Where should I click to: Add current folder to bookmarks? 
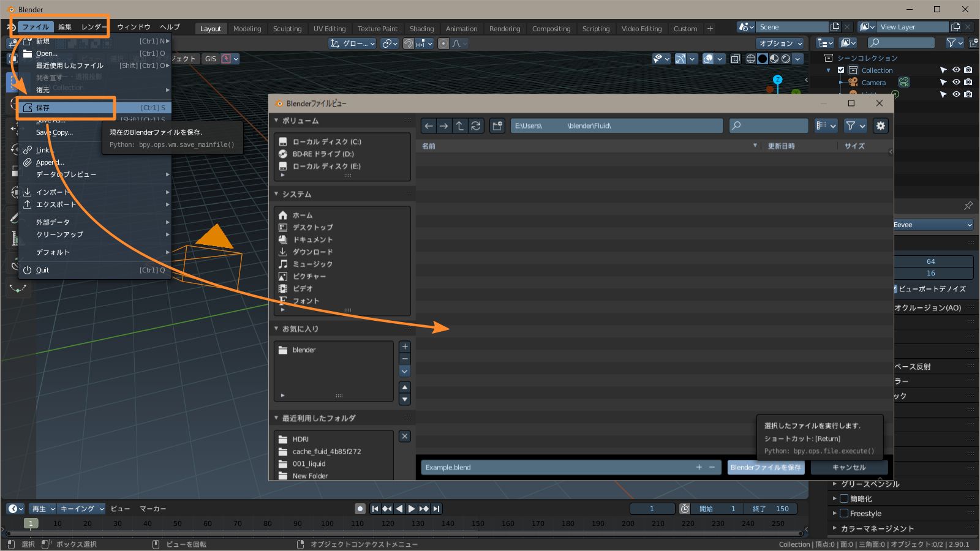point(405,347)
